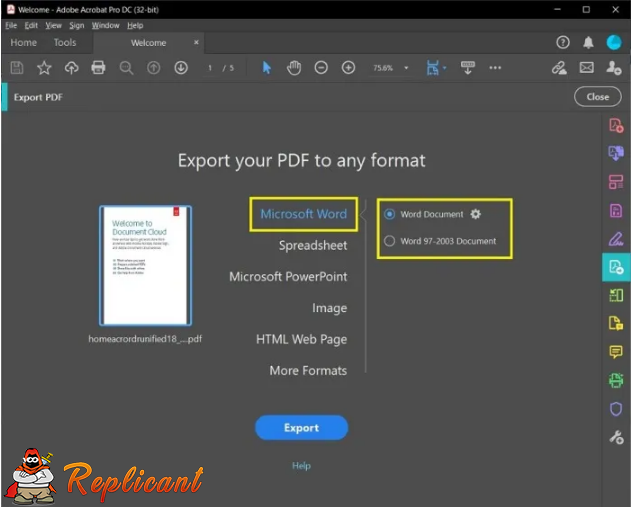The image size is (631, 507).
Task: Print the document icon
Action: [x=98, y=68]
